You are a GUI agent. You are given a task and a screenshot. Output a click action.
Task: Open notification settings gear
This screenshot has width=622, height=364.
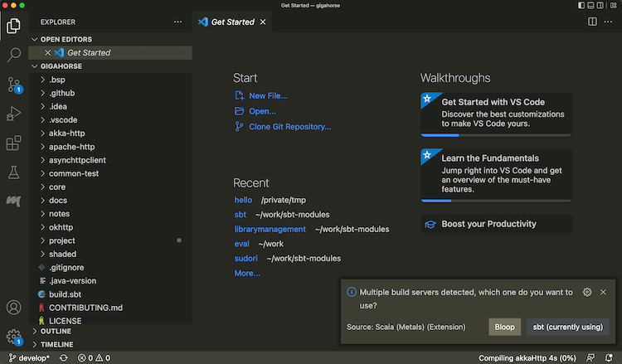coord(587,292)
